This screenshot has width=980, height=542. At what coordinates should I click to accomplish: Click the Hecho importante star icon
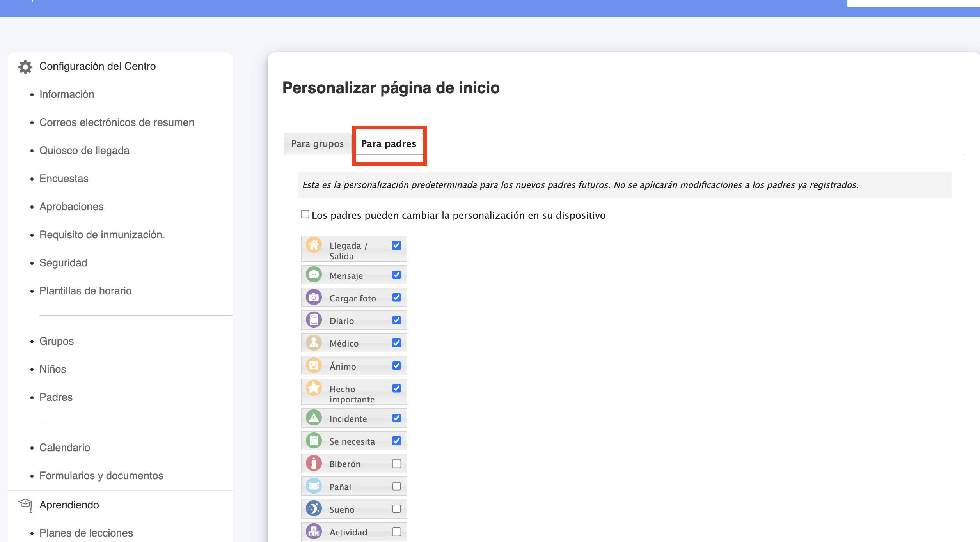point(314,388)
